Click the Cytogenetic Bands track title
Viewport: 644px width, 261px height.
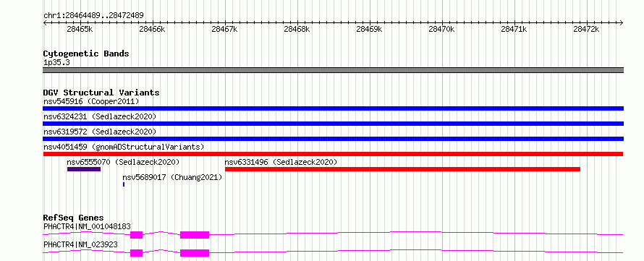point(86,54)
